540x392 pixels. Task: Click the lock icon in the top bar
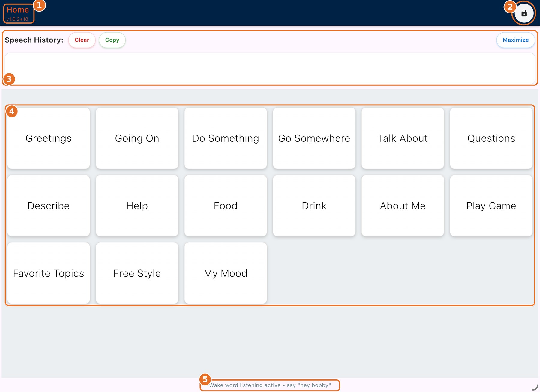(x=524, y=13)
